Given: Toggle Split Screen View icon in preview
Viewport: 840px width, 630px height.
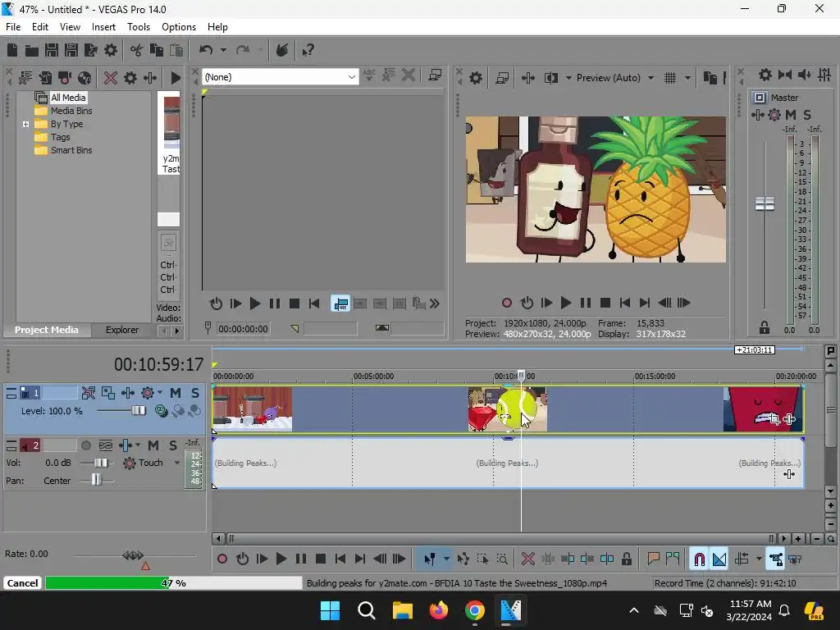Looking at the screenshot, I should click(x=550, y=78).
